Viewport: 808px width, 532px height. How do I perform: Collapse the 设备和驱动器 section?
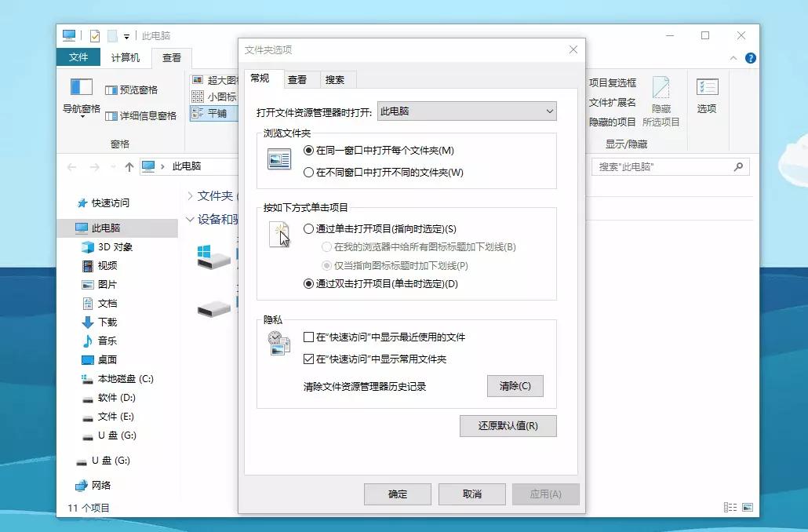pyautogui.click(x=191, y=218)
